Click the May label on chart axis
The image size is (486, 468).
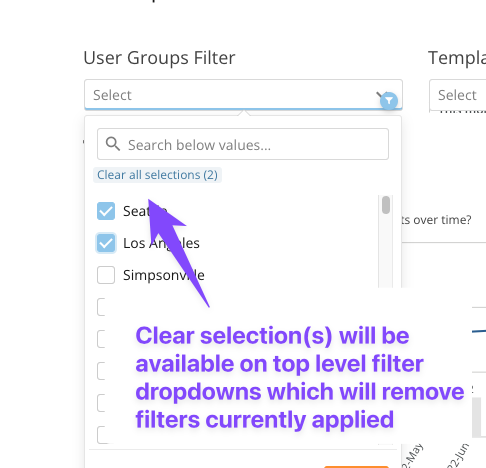[413, 455]
